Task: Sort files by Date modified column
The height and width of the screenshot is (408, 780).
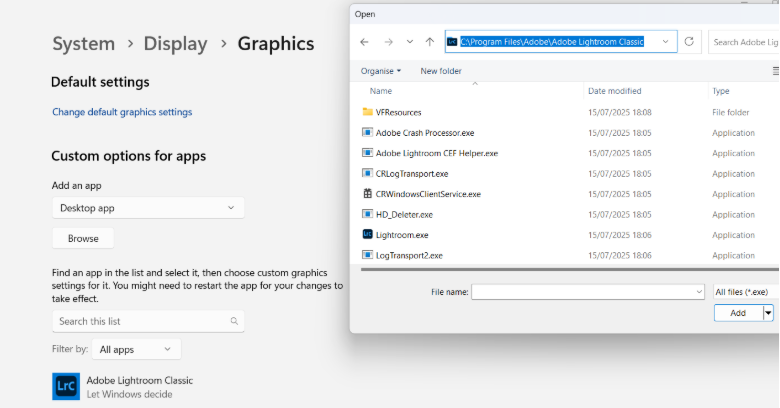Action: coord(614,91)
